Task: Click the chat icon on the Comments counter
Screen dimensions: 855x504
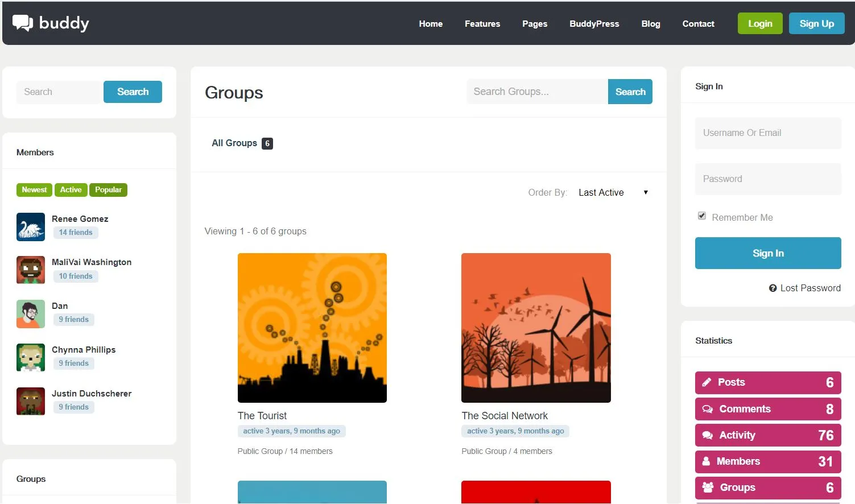Action: click(x=707, y=408)
